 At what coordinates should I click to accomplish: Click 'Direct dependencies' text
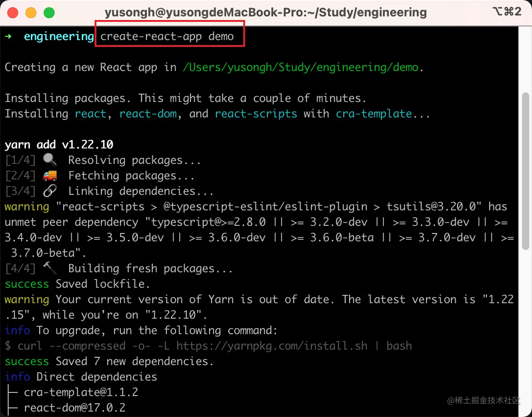point(97,377)
